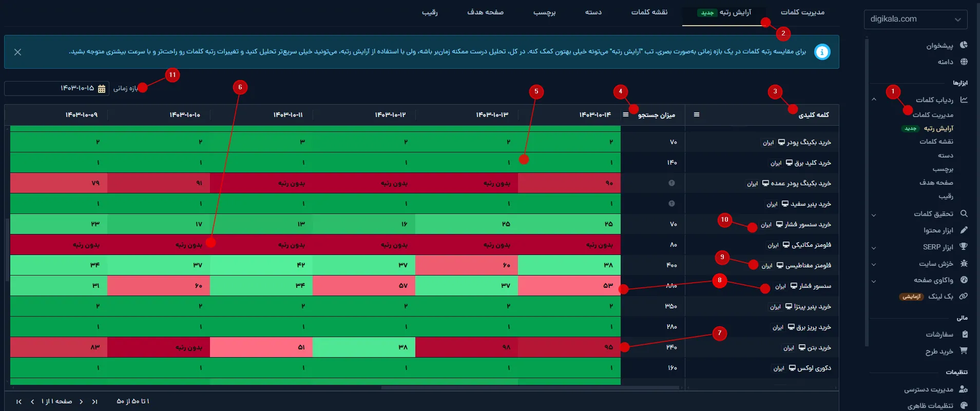Click the ابزار محتوا pencil icon
This screenshot has height=411, width=980.
[x=964, y=230]
